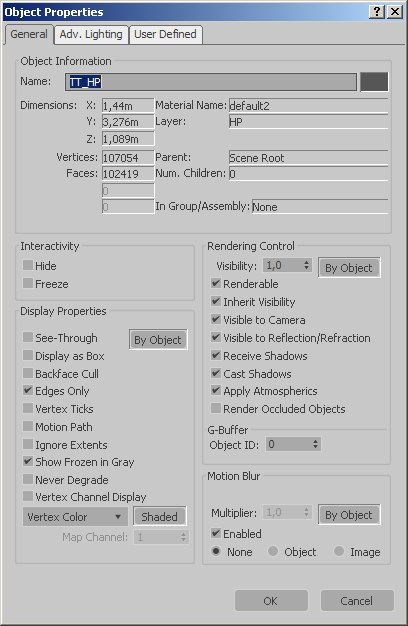Click the Name field containing TT_HP

(211, 82)
